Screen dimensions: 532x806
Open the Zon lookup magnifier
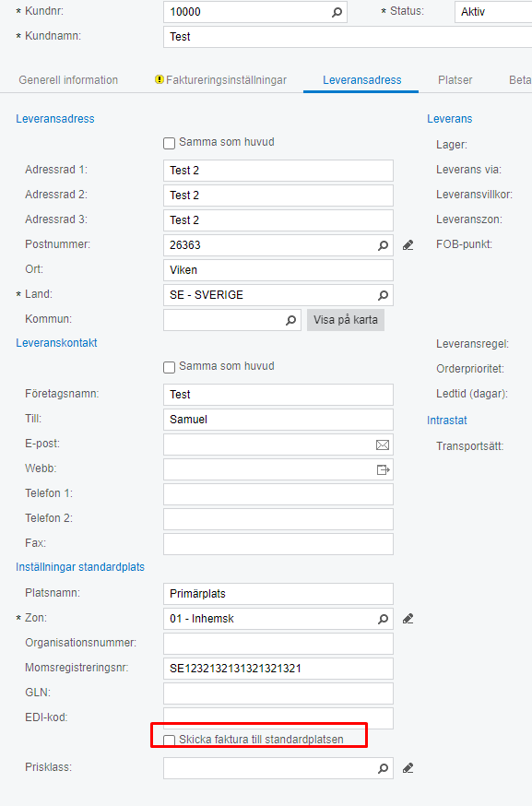(x=383, y=618)
